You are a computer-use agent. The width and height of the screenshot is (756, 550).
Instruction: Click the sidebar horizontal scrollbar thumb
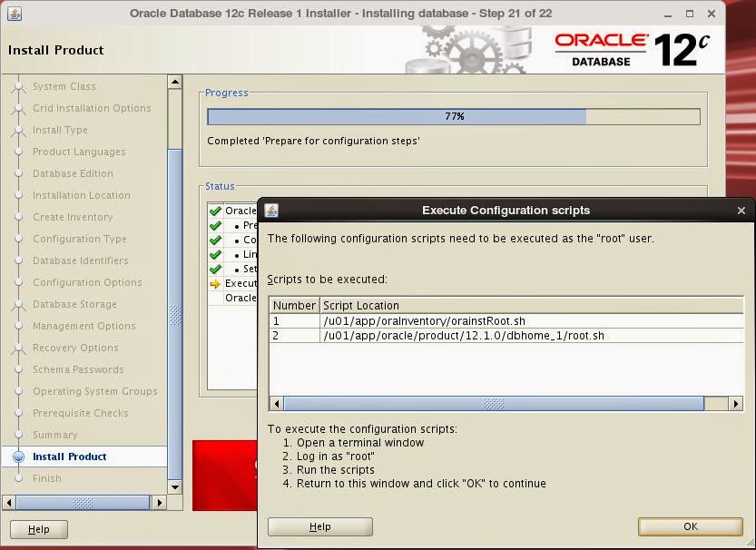click(x=83, y=503)
